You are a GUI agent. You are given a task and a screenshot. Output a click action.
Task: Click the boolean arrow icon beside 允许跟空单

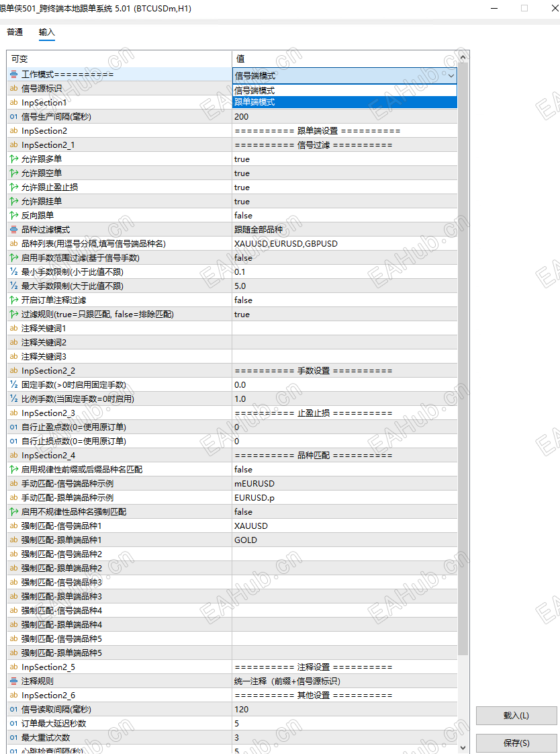13,173
